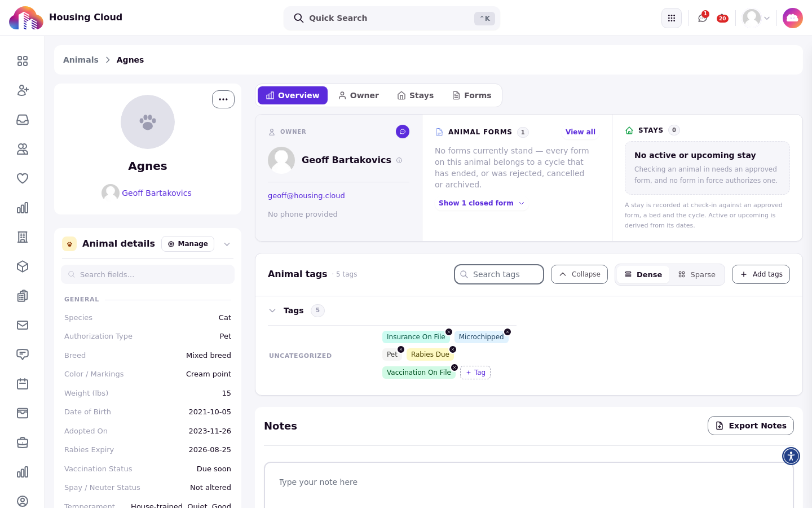Switch tag layout to Dense

coord(643,274)
